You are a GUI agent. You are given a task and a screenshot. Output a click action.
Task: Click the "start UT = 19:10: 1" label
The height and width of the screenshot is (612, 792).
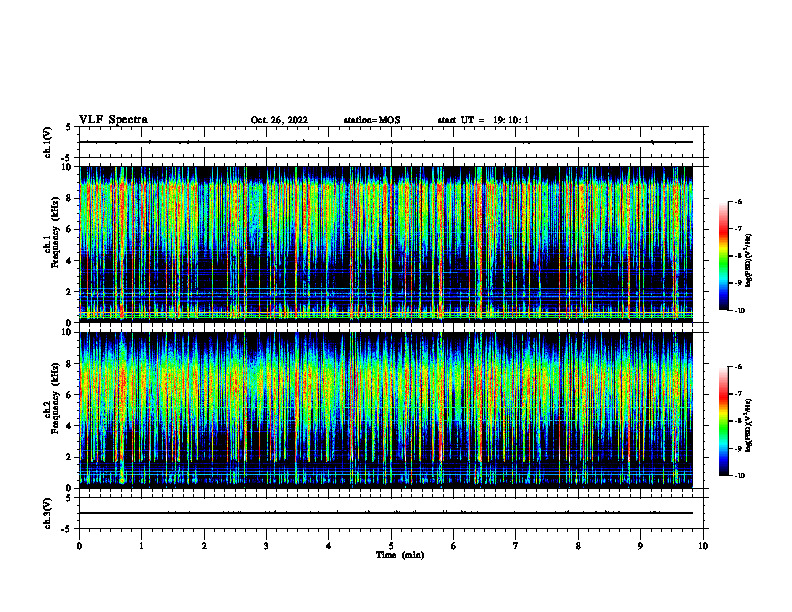(x=483, y=120)
